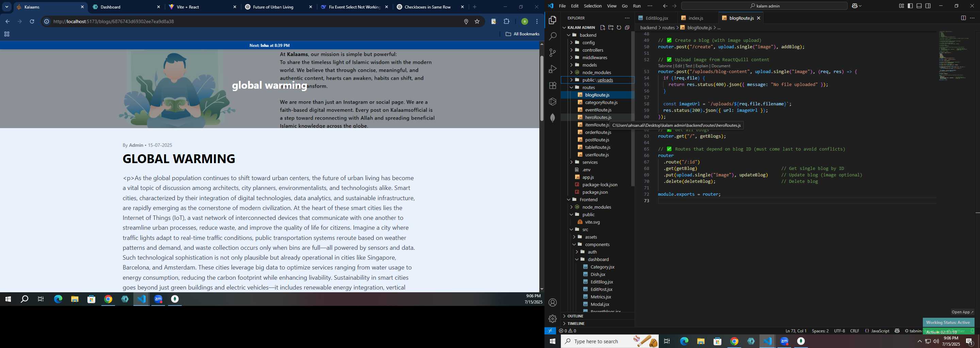This screenshot has height=348, width=980.
Task: Open Chrome's three-dot menu
Action: pyautogui.click(x=537, y=22)
